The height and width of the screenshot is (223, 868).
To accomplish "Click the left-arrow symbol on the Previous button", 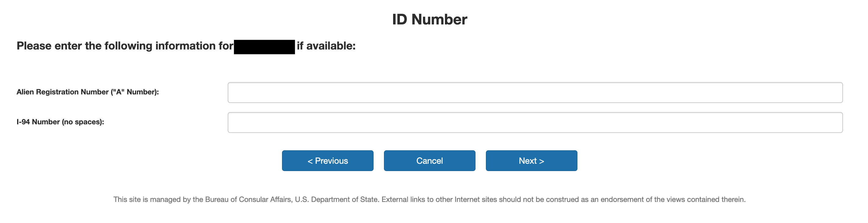I will [310, 161].
